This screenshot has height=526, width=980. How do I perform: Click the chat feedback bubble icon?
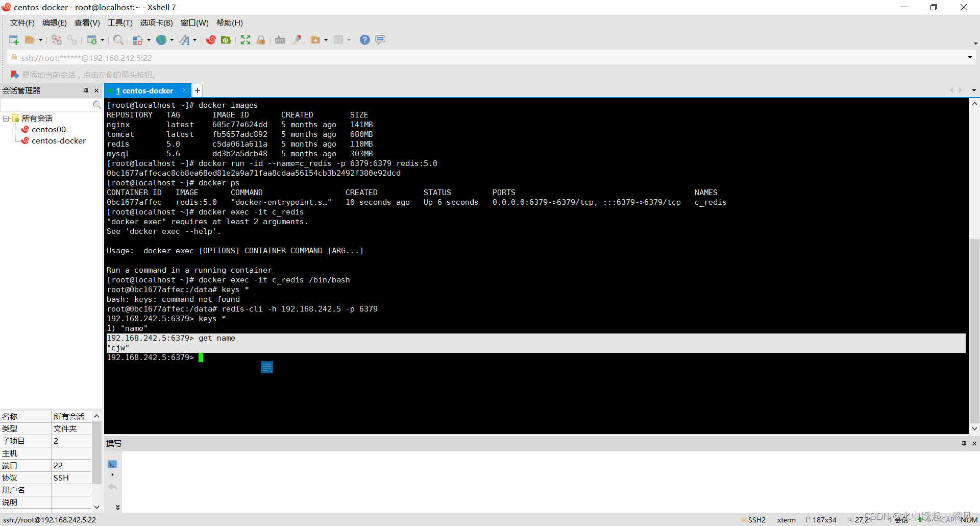[x=380, y=40]
